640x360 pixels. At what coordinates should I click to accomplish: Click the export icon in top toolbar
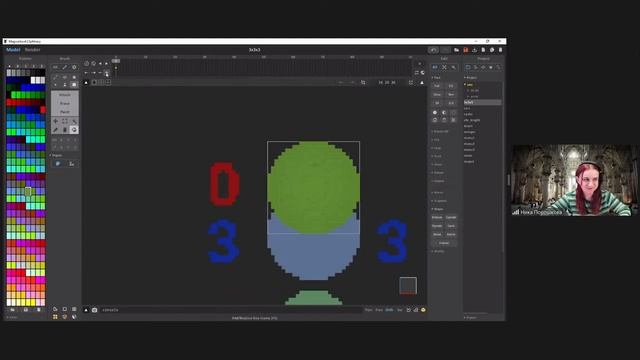coord(474,50)
